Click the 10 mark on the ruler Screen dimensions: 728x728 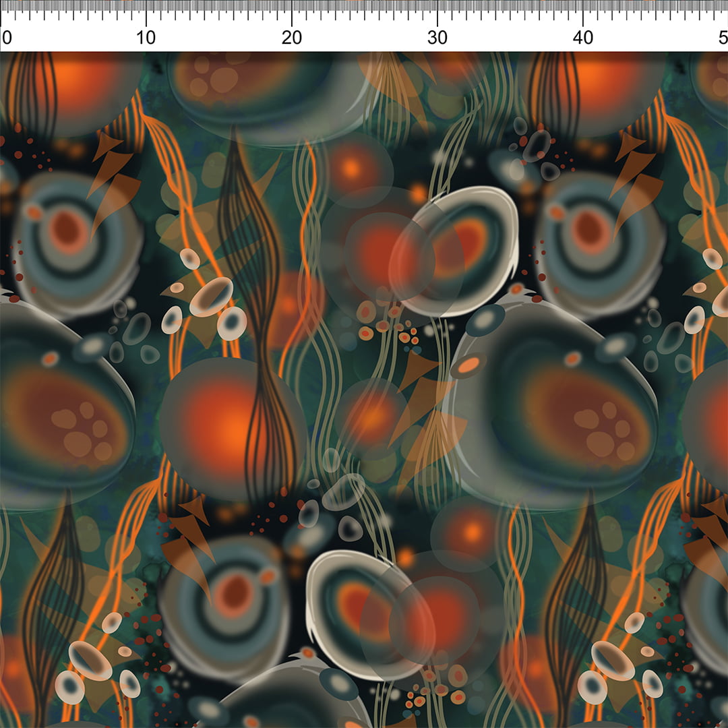[146, 38]
